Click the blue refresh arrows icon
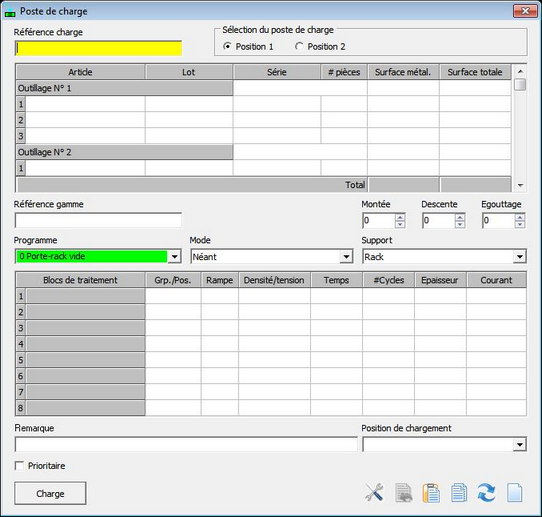The height and width of the screenshot is (517, 542). pos(486,492)
